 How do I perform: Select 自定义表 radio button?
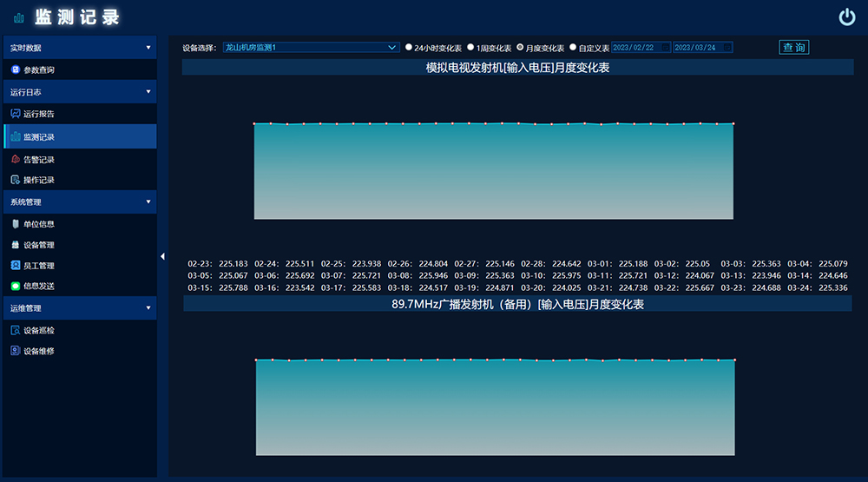[573, 47]
